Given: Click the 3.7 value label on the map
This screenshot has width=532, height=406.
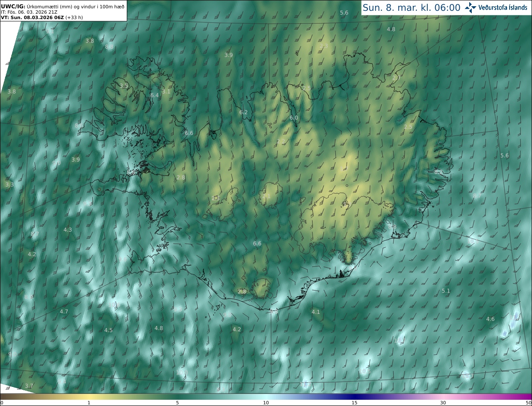Looking at the screenshot, I should click(29, 386).
